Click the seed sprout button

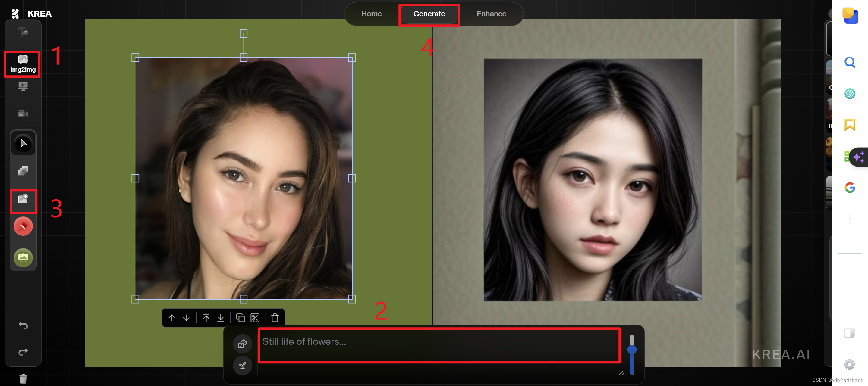coord(242,366)
